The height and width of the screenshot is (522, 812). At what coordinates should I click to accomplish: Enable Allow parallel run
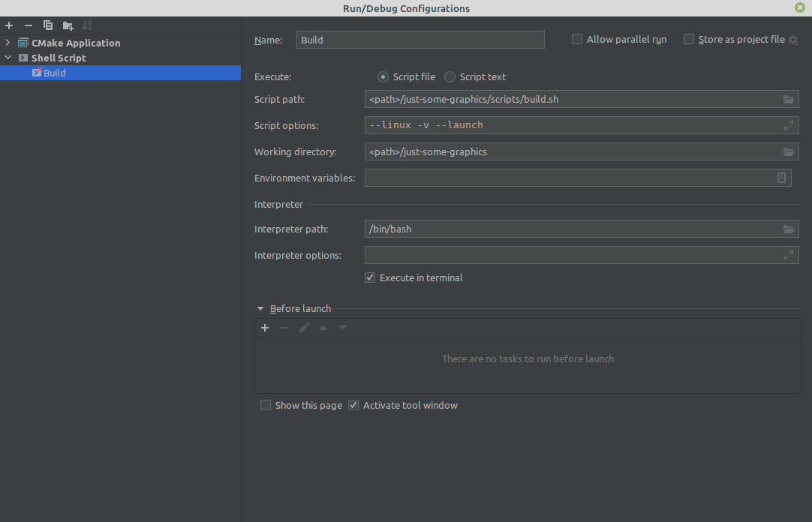point(577,39)
